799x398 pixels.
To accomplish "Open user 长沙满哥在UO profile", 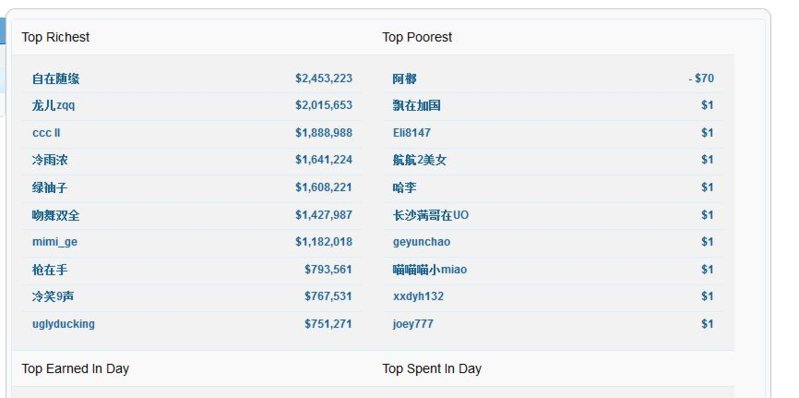I will point(431,215).
